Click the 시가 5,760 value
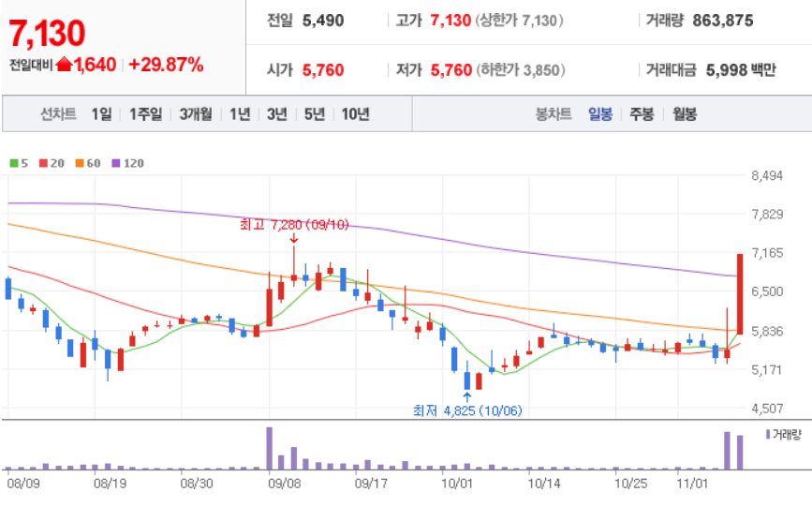 pyautogui.click(x=322, y=70)
